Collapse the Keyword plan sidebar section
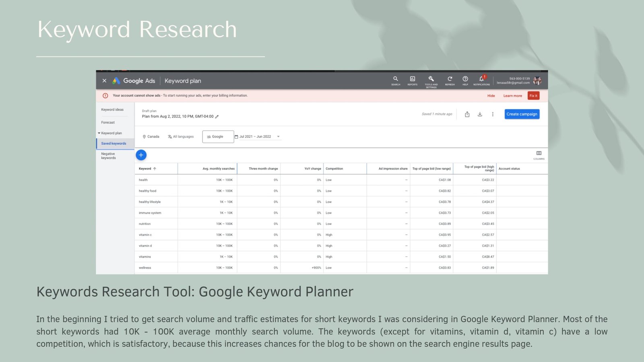The height and width of the screenshot is (362, 644). pyautogui.click(x=99, y=133)
